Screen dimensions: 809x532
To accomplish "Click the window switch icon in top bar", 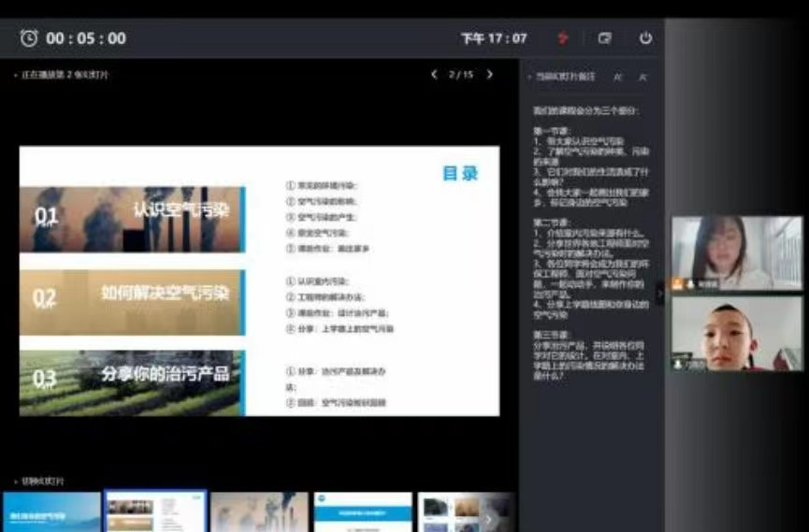I will (x=605, y=38).
